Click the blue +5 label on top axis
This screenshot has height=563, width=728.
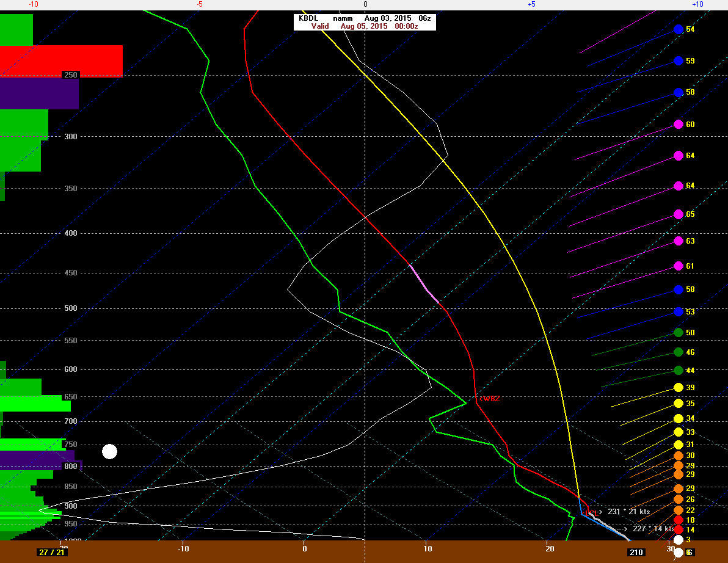coord(531,4)
